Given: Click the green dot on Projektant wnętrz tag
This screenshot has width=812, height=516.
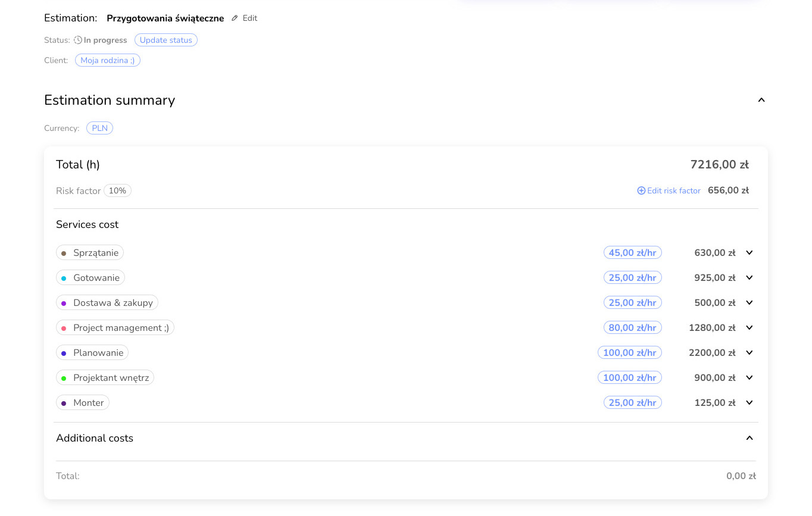Looking at the screenshot, I should click(x=64, y=379).
